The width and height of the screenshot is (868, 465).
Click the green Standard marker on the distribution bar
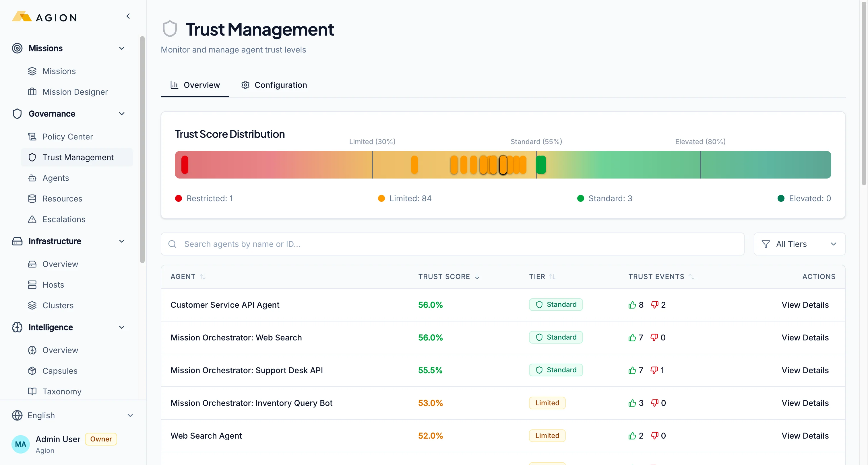tap(541, 164)
